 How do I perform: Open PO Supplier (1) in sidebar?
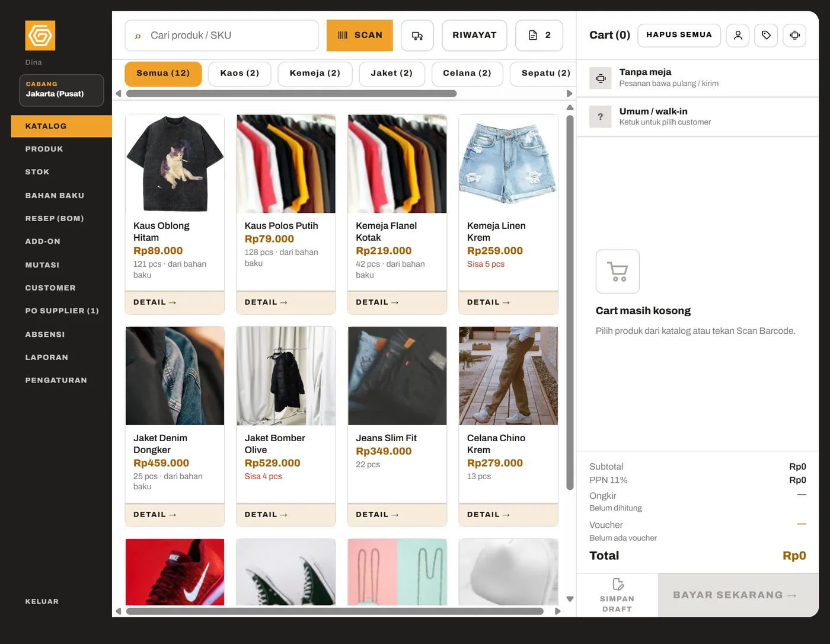tap(62, 311)
